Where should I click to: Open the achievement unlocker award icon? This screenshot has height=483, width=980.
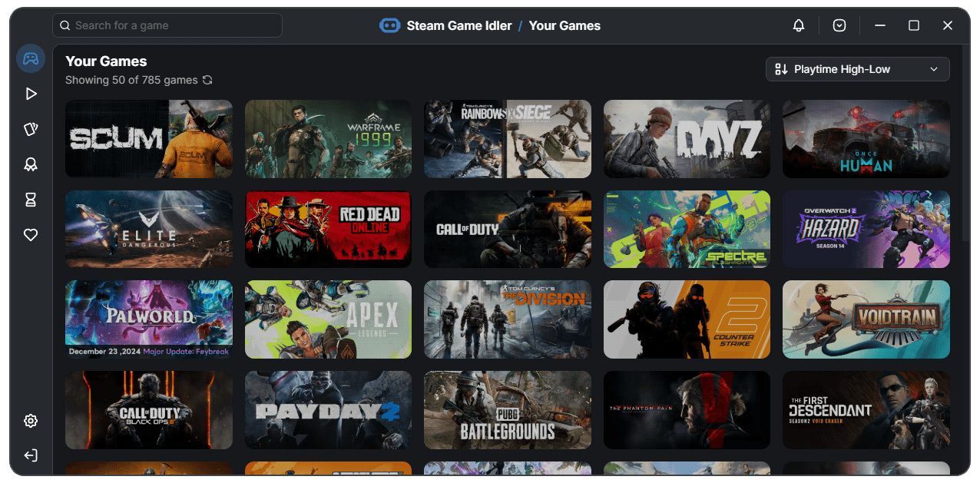click(31, 164)
